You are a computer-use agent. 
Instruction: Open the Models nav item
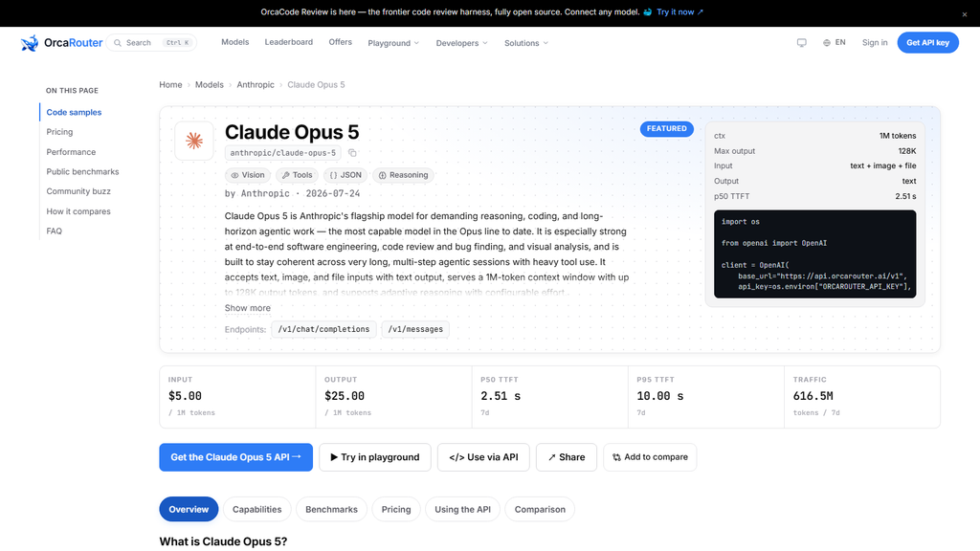pos(235,42)
